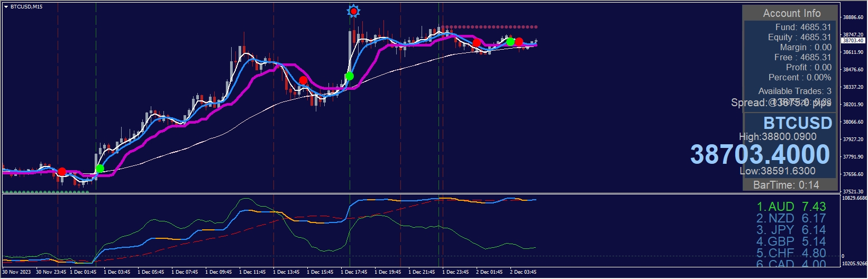Select the 1.AUD 7.43 currency strength entry
Image resolution: width=868 pixels, height=279 pixels.
[x=791, y=207]
